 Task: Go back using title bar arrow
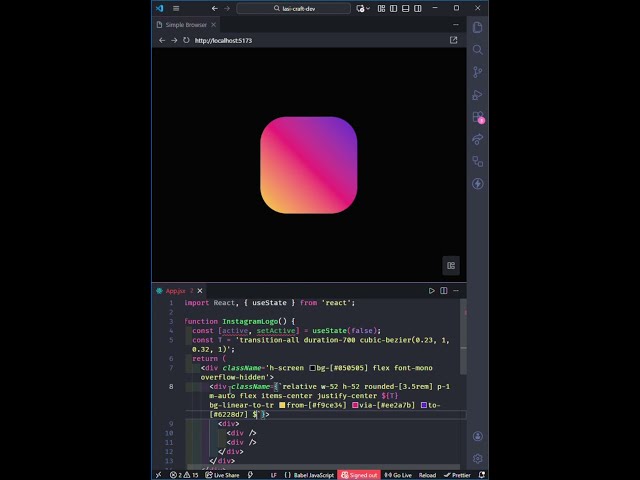pos(214,8)
